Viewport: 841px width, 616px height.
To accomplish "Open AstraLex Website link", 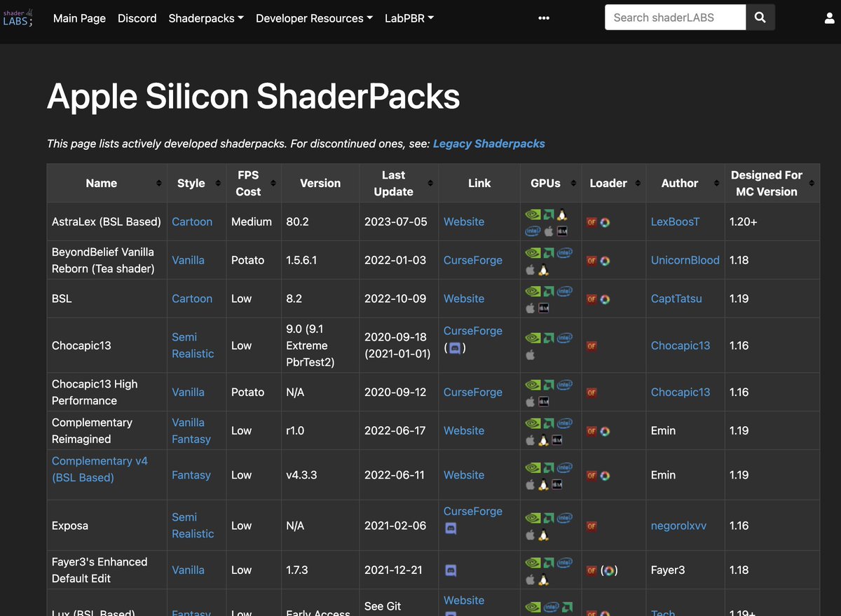I will click(464, 221).
